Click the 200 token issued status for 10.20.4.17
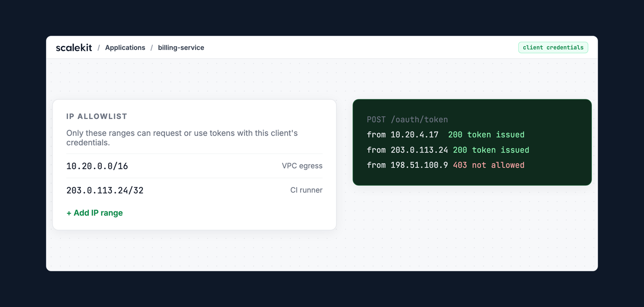 486,135
